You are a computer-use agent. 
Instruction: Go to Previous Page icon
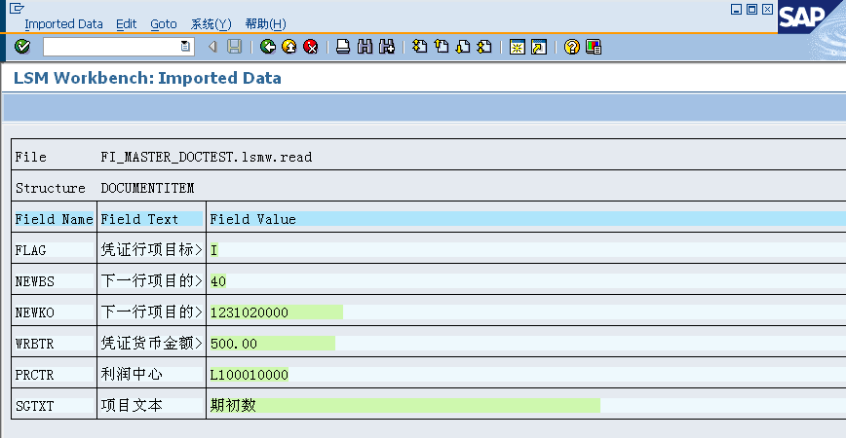pos(441,47)
